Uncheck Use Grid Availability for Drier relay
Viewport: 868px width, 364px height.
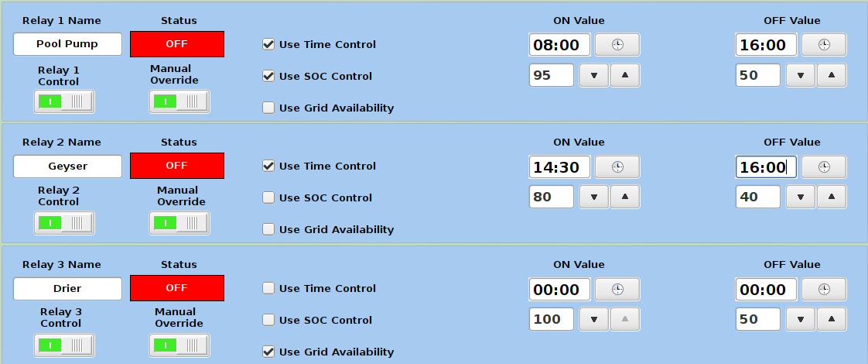(268, 352)
